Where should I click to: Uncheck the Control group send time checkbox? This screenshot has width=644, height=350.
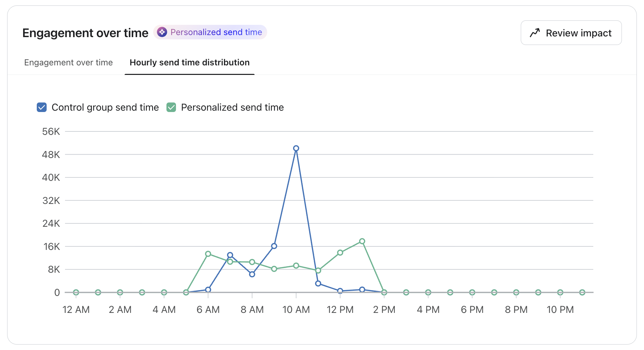[x=42, y=107]
